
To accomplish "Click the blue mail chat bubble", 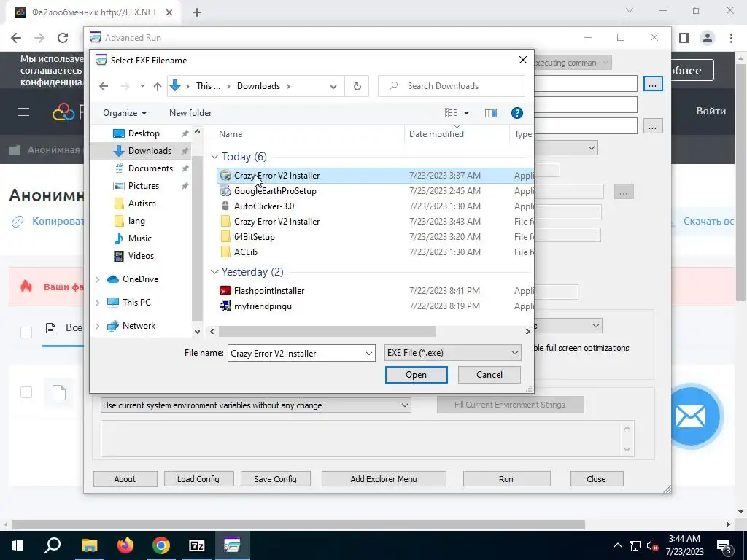I will click(x=692, y=416).
